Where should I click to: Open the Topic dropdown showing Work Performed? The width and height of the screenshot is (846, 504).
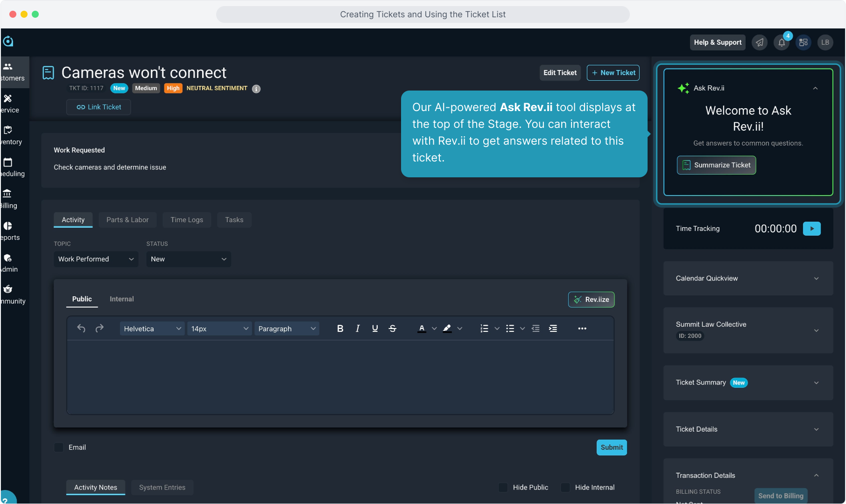coord(96,259)
